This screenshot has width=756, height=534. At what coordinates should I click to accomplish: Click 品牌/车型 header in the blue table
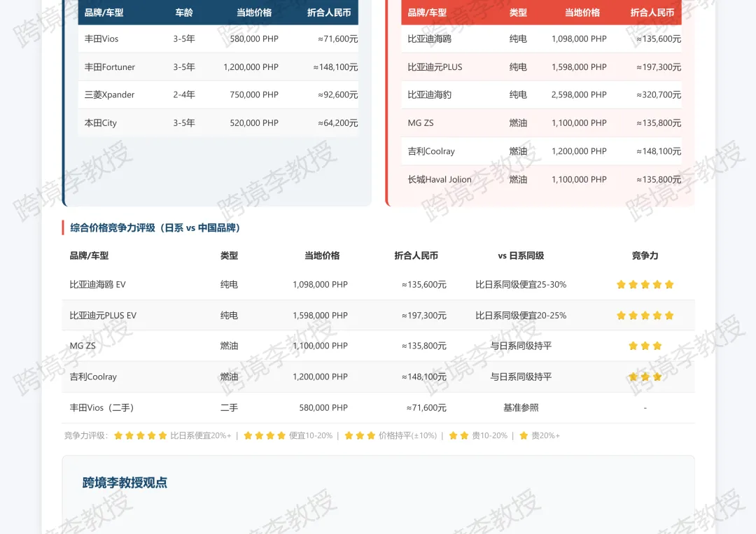104,13
